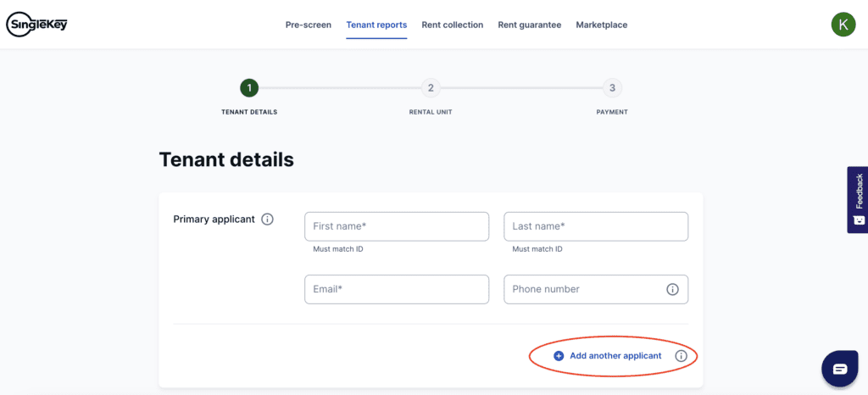This screenshot has width=868, height=395.
Task: Switch to Rent collection tab
Action: click(x=452, y=25)
